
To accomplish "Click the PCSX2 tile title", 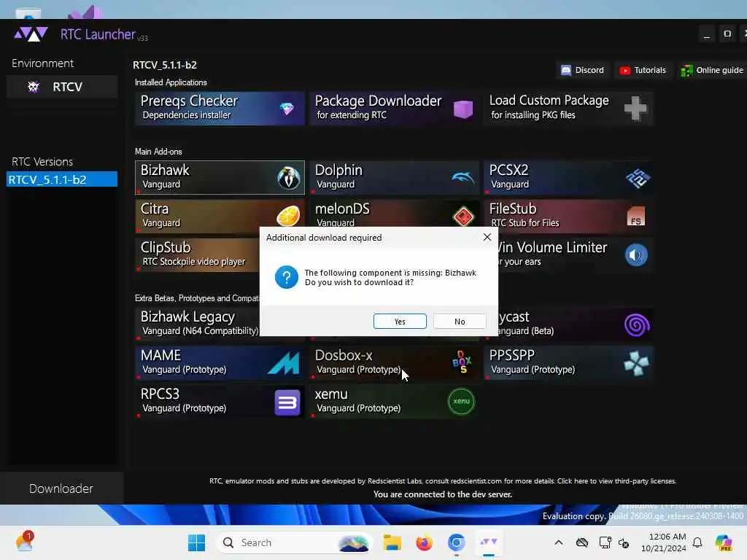I will tap(508, 170).
